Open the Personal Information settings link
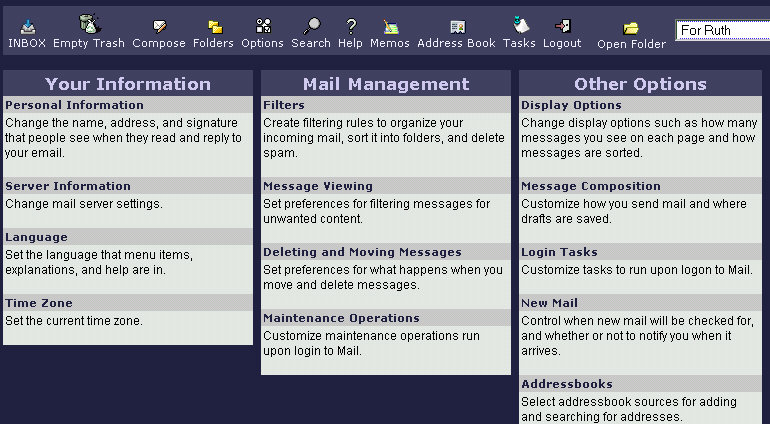Screen dimensions: 770x424 [x=75, y=105]
